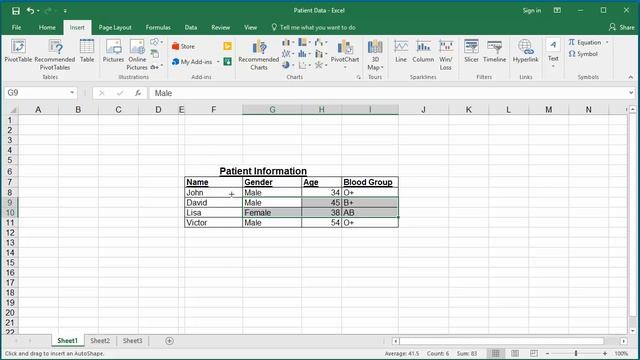
Task: Click the Share button
Action: point(622,27)
